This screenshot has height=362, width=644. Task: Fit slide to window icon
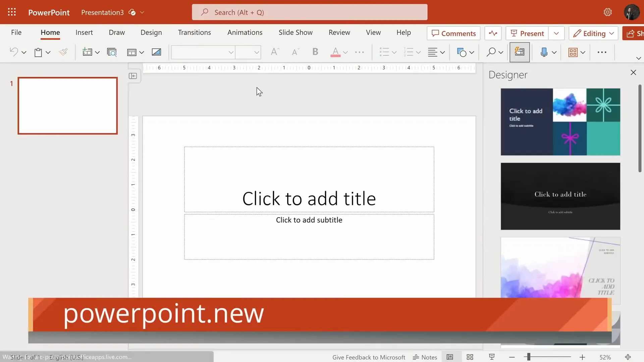(x=628, y=357)
